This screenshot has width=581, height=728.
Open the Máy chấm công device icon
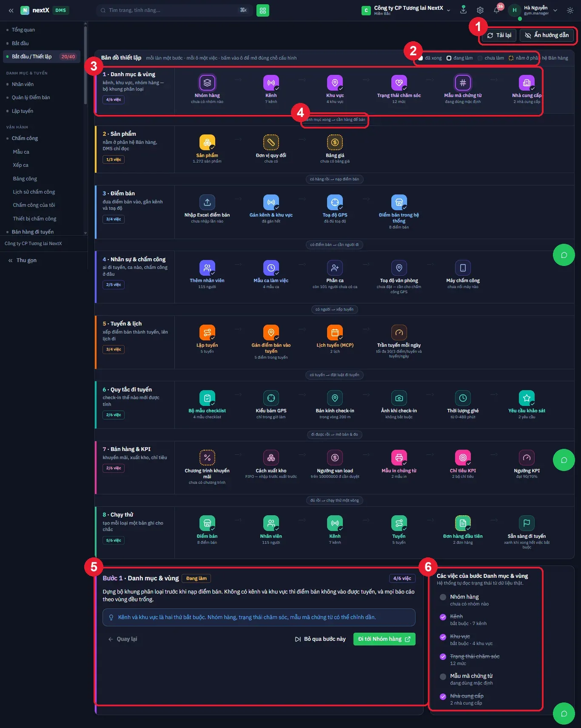click(463, 268)
